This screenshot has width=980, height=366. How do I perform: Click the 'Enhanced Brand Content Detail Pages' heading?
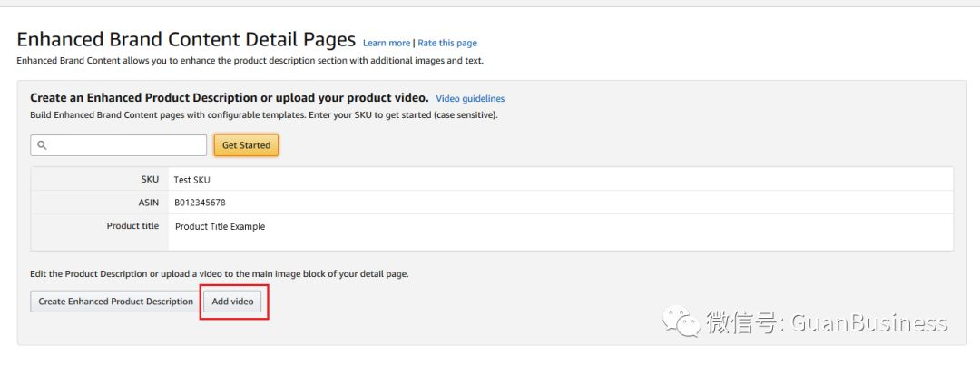click(x=186, y=39)
